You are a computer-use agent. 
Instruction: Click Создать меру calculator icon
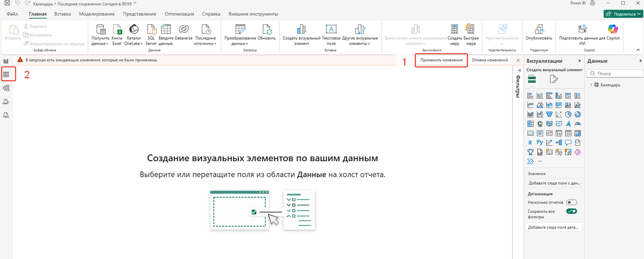point(455,34)
